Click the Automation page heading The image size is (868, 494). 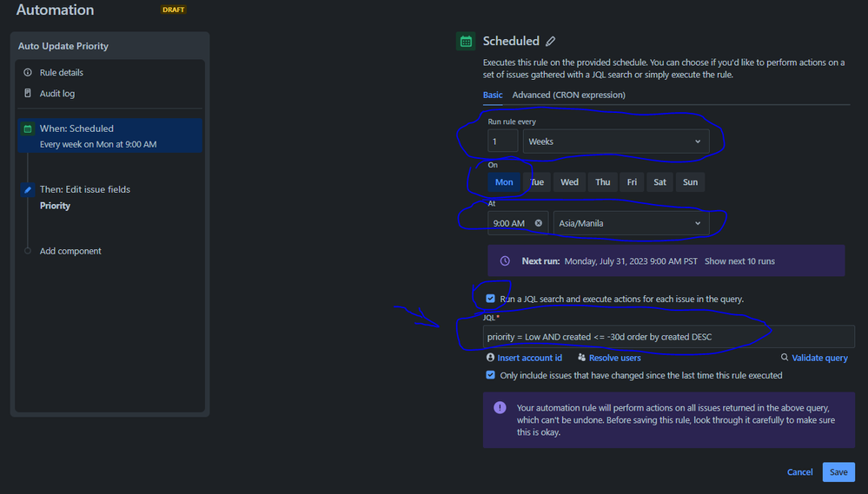click(x=55, y=10)
